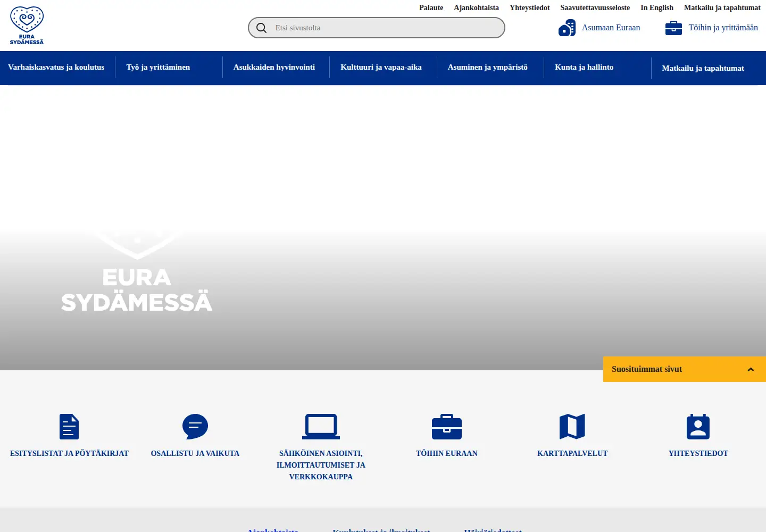Click the speech bubble Osallistu ja vaikuta icon
766x532 pixels.
point(195,427)
